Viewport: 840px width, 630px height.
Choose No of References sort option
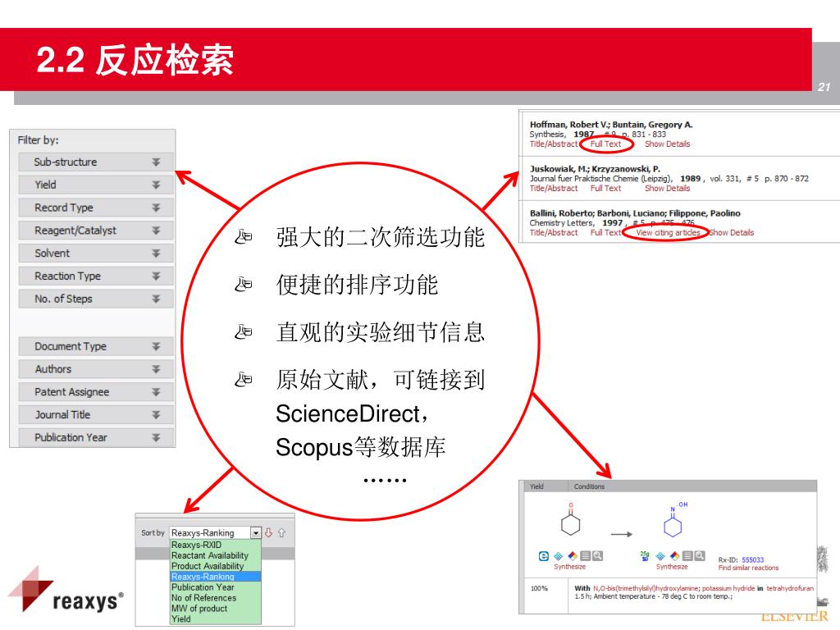pos(216,598)
